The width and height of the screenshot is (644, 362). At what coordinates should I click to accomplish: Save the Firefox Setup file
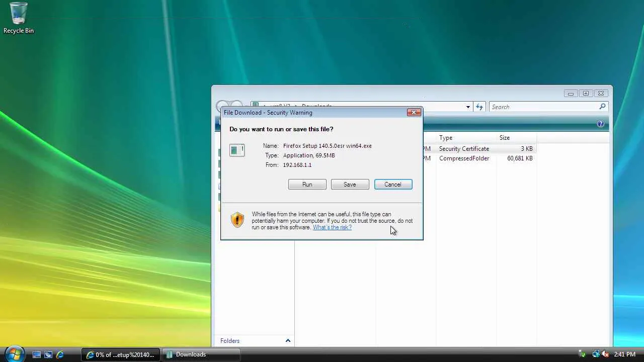pyautogui.click(x=350, y=185)
